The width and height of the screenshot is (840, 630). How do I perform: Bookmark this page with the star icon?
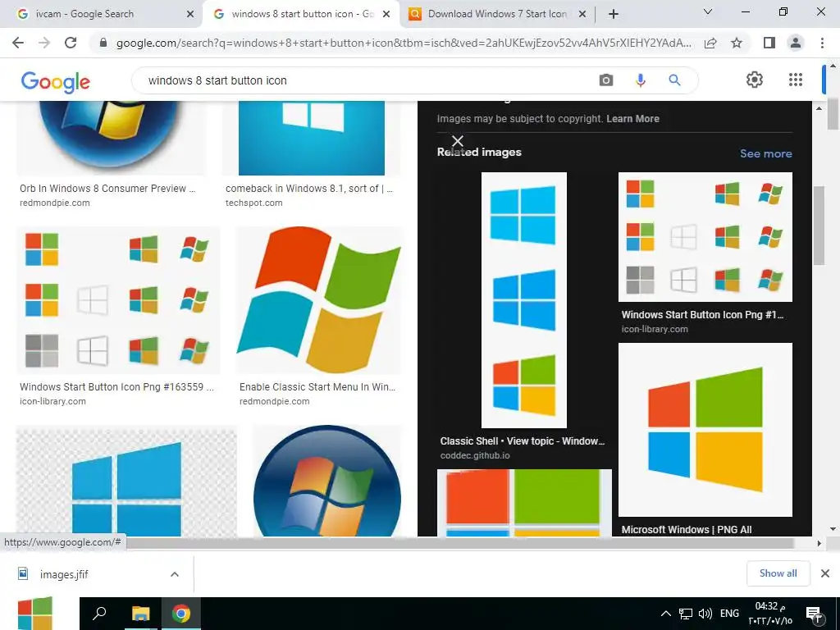pyautogui.click(x=737, y=43)
